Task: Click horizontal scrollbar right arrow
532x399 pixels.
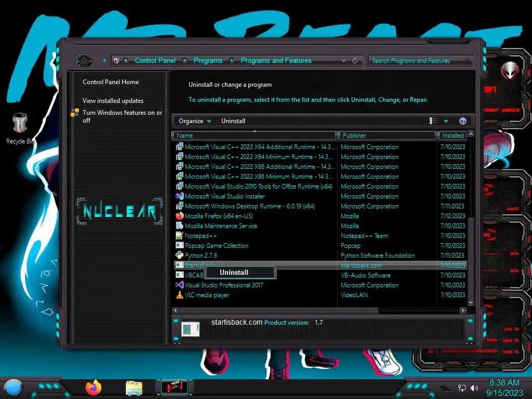Action: (463, 311)
